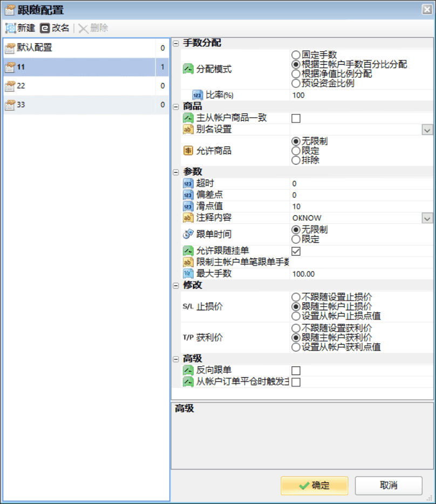Enable 主从帐户商品一致 checkbox
The height and width of the screenshot is (504, 436).
296,118
